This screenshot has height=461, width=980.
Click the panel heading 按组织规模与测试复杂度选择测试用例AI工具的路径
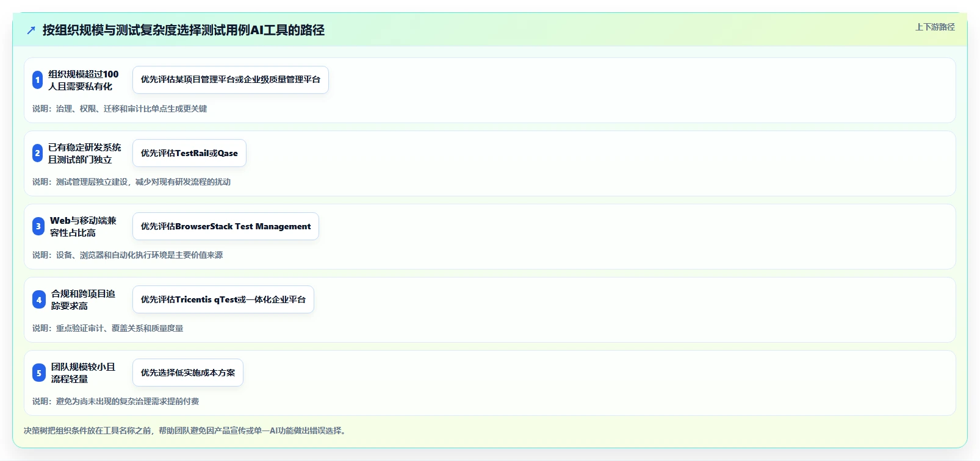click(183, 30)
